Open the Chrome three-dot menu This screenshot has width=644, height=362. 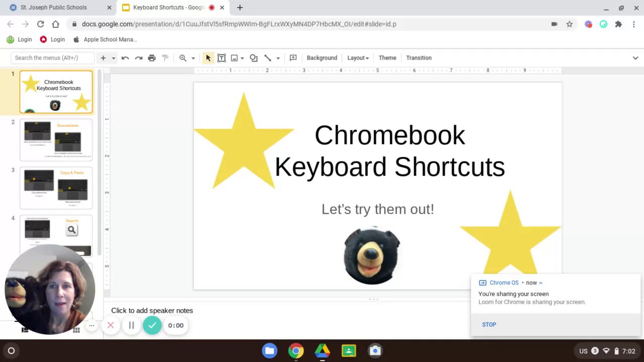(633, 24)
